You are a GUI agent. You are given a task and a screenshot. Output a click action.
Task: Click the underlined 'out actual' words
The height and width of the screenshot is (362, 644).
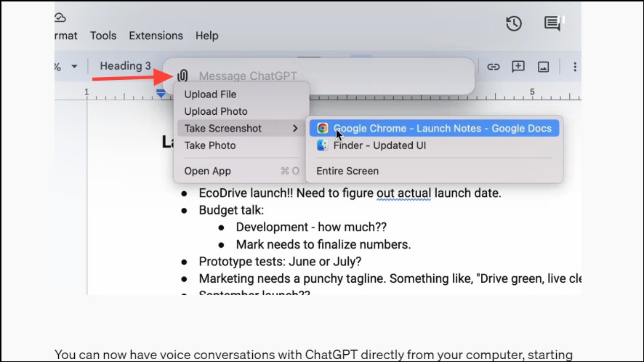tap(403, 193)
